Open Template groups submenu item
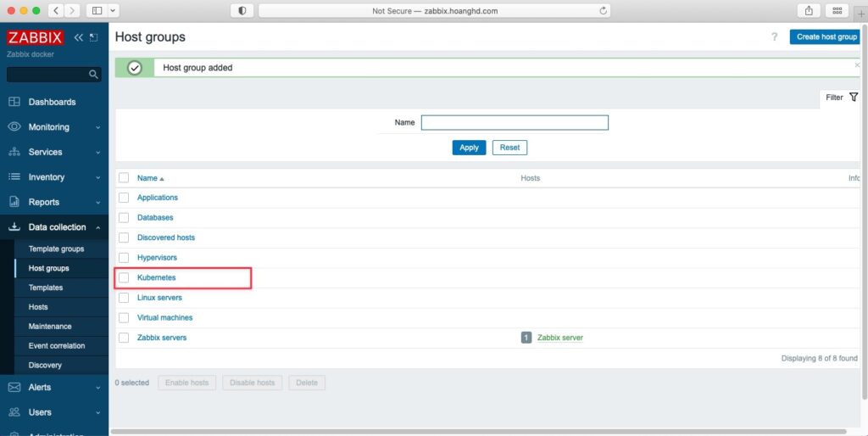This screenshot has height=436, width=868. tap(57, 249)
